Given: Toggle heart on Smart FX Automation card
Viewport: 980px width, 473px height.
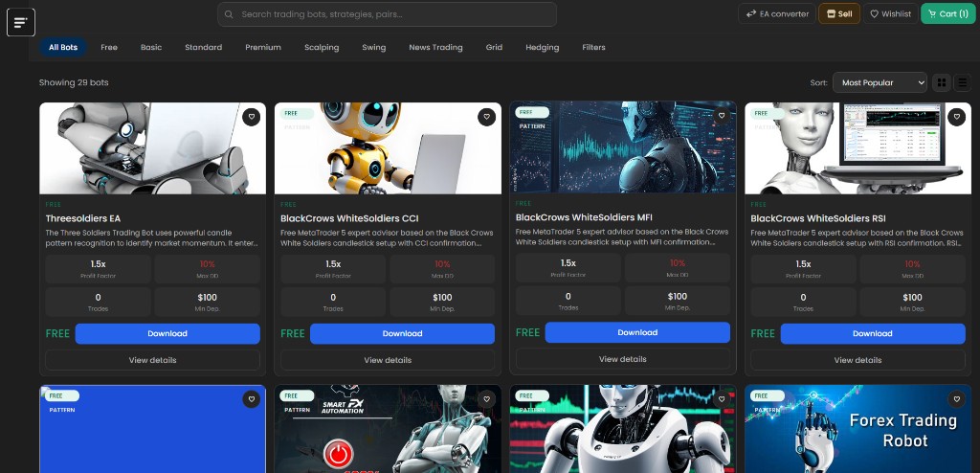Looking at the screenshot, I should (486, 399).
